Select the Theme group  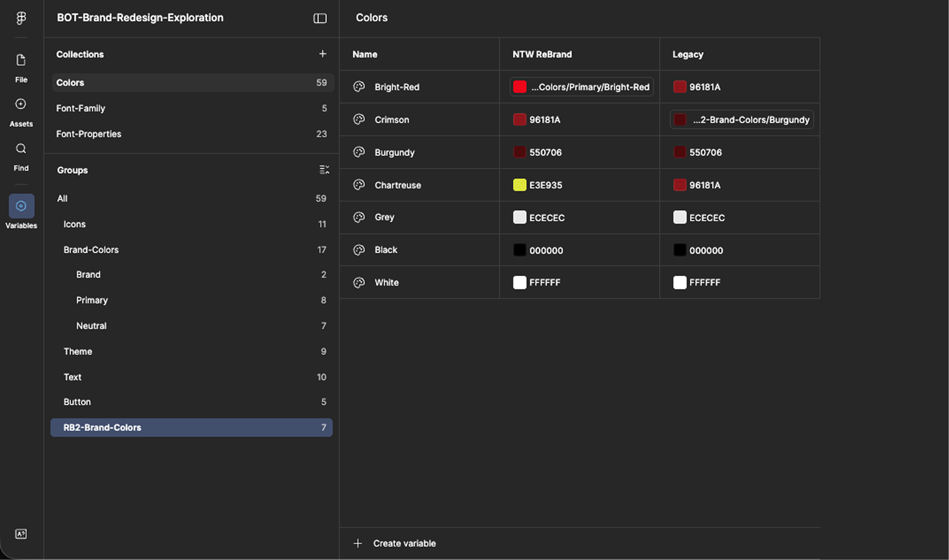tap(78, 352)
